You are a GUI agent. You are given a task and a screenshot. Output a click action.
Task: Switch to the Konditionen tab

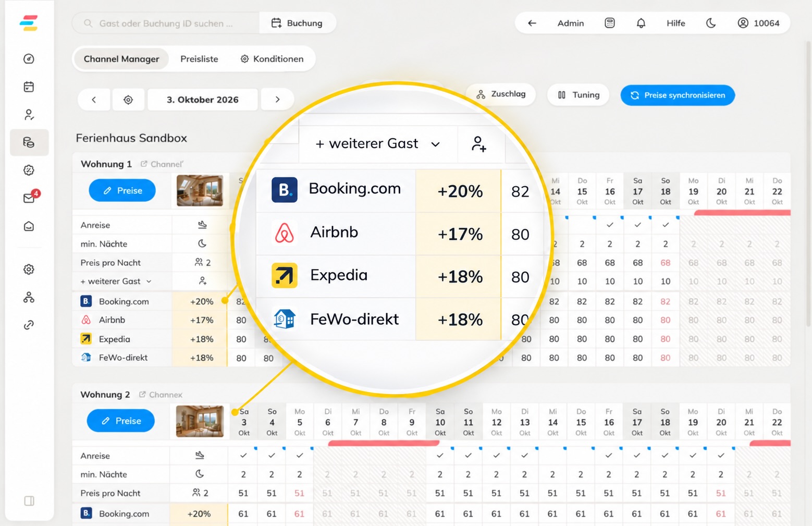272,59
